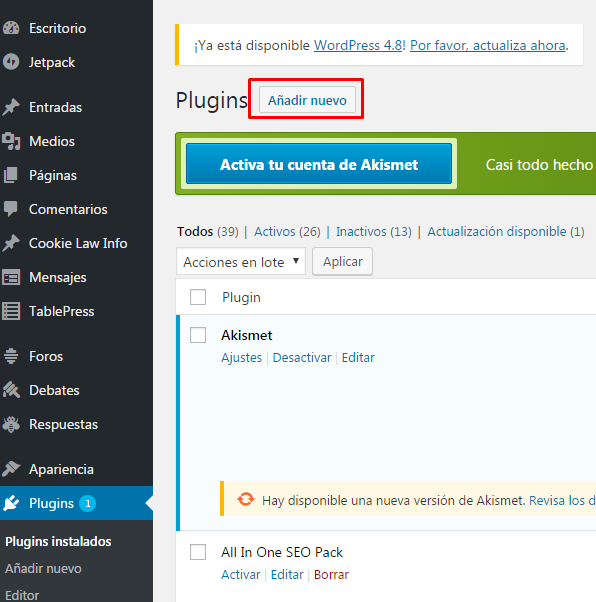The width and height of the screenshot is (596, 602).
Task: Click Por favor, actualiza ahora link
Action: pyautogui.click(x=488, y=45)
